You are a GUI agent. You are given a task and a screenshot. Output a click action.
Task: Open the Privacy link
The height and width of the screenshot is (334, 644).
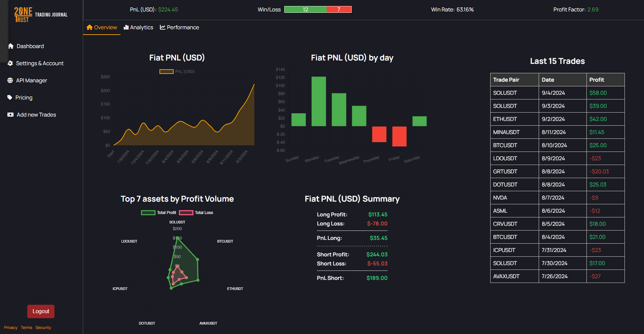pos(11,328)
